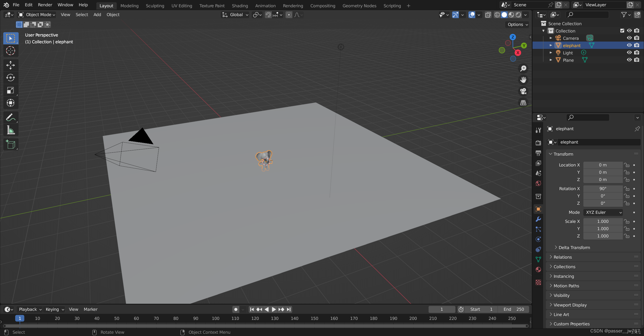Viewport: 644px width, 336px height.
Task: Open rotation Mode XYZ Euler dropdown
Action: point(603,212)
